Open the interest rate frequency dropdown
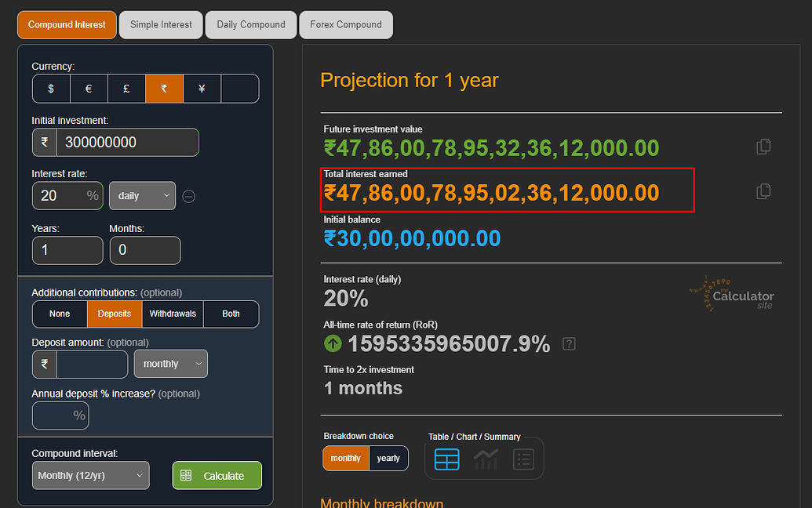This screenshot has height=508, width=812. point(142,196)
